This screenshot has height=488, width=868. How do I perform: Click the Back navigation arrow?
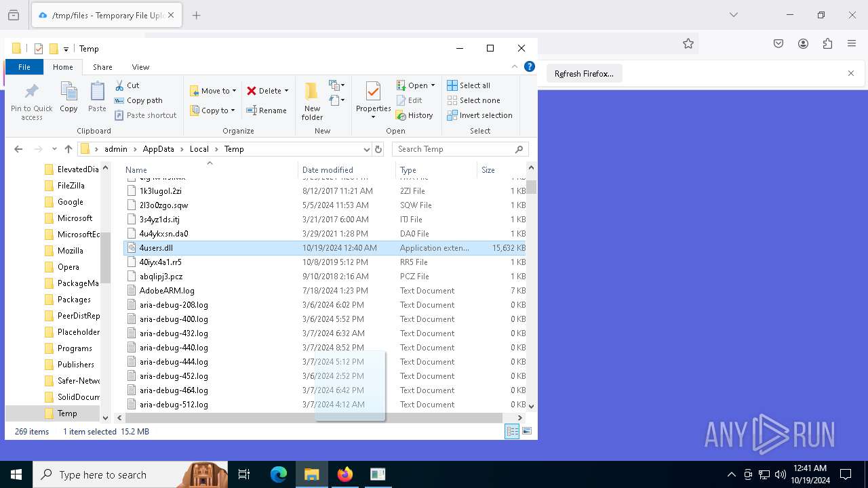(x=18, y=149)
